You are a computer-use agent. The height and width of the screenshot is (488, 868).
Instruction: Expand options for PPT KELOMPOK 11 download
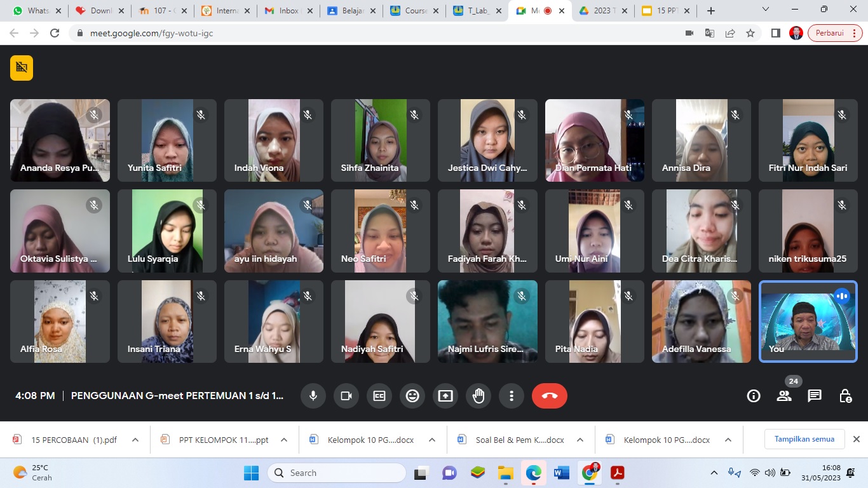click(x=284, y=440)
